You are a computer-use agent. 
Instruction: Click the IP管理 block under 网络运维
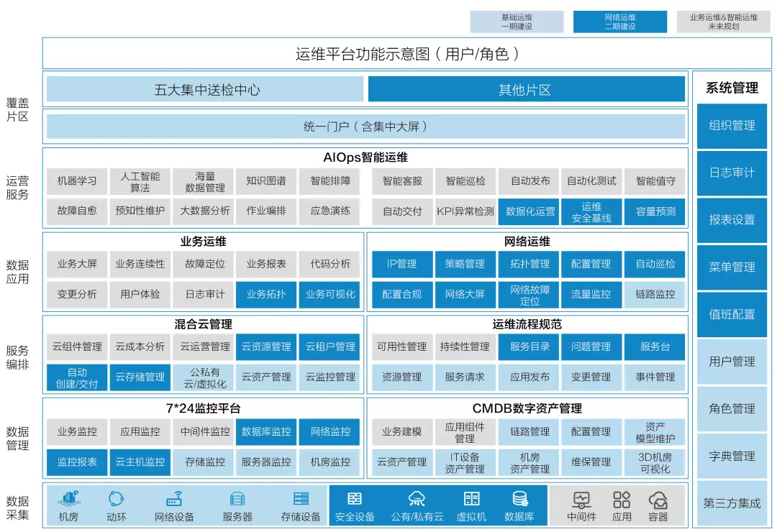[402, 264]
